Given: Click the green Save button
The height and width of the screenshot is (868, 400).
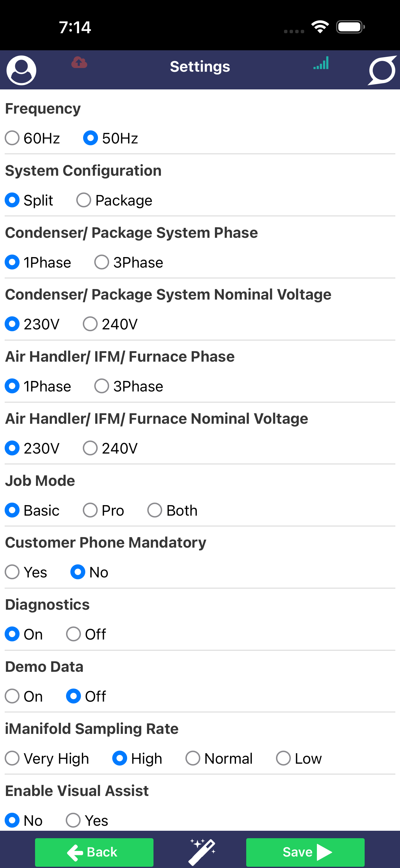Looking at the screenshot, I should tap(305, 852).
